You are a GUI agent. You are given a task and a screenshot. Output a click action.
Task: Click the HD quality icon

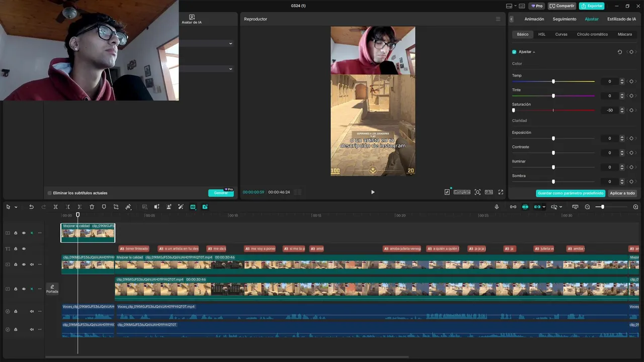193,207
